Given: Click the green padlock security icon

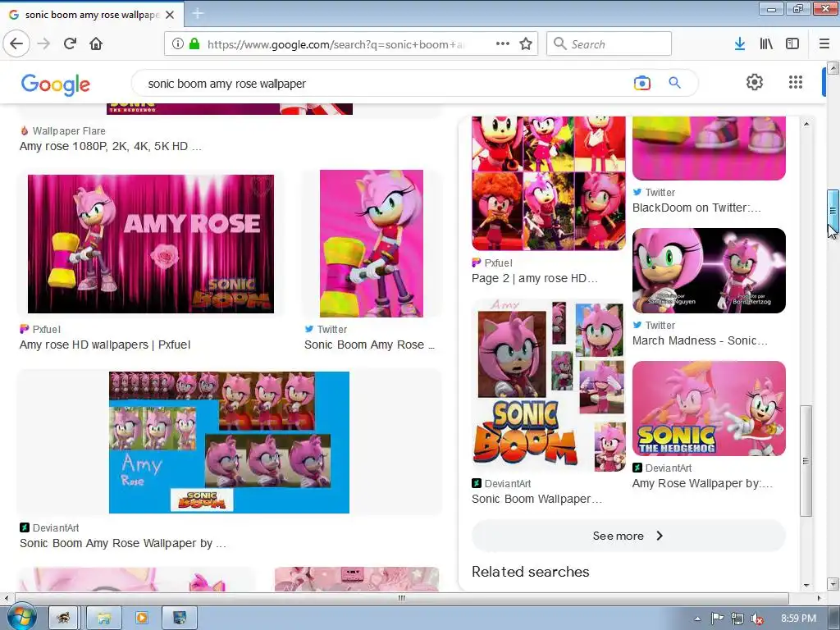Looking at the screenshot, I should tap(194, 43).
